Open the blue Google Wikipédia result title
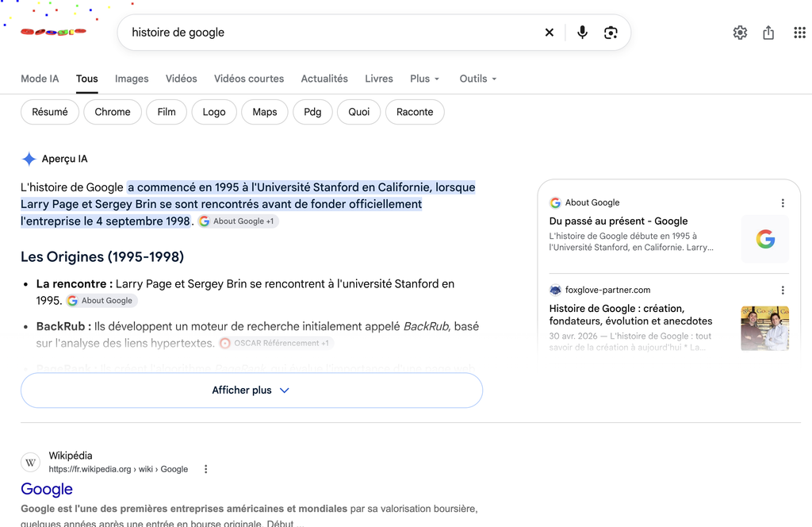 tap(47, 489)
